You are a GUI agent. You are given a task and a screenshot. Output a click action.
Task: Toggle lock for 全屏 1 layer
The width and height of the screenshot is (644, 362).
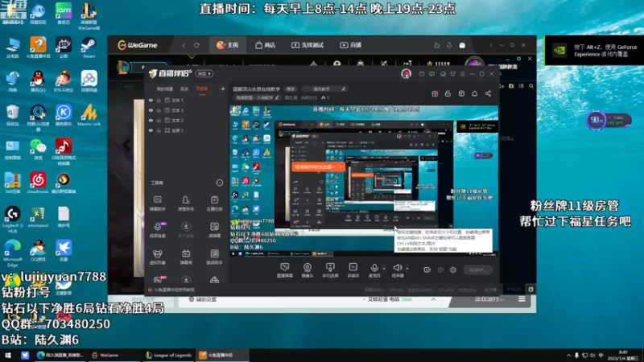coord(159,130)
